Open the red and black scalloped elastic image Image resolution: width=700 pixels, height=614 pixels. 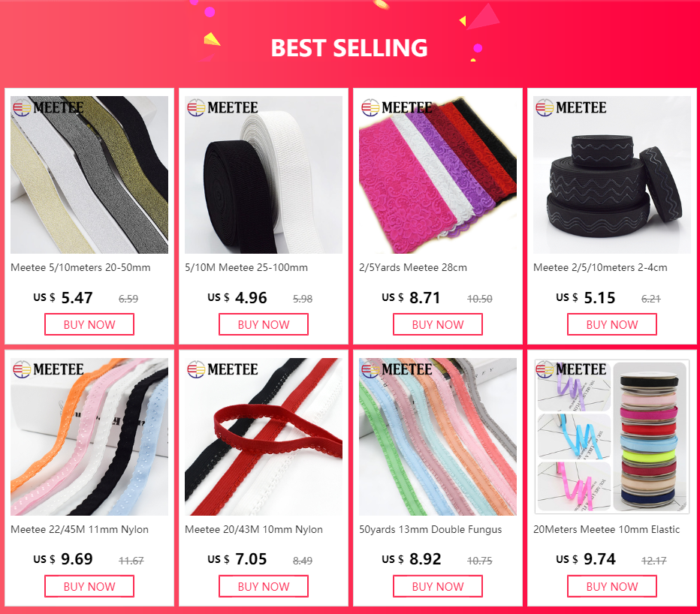point(264,437)
